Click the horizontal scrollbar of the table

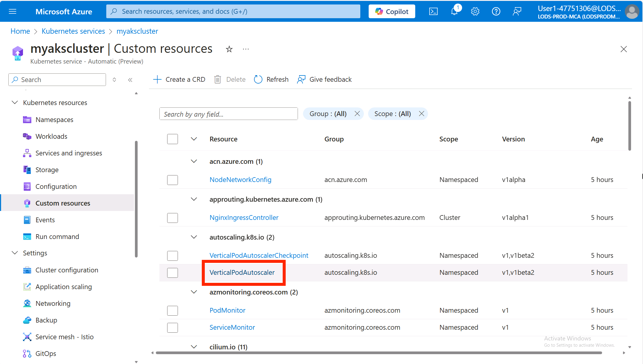379,353
